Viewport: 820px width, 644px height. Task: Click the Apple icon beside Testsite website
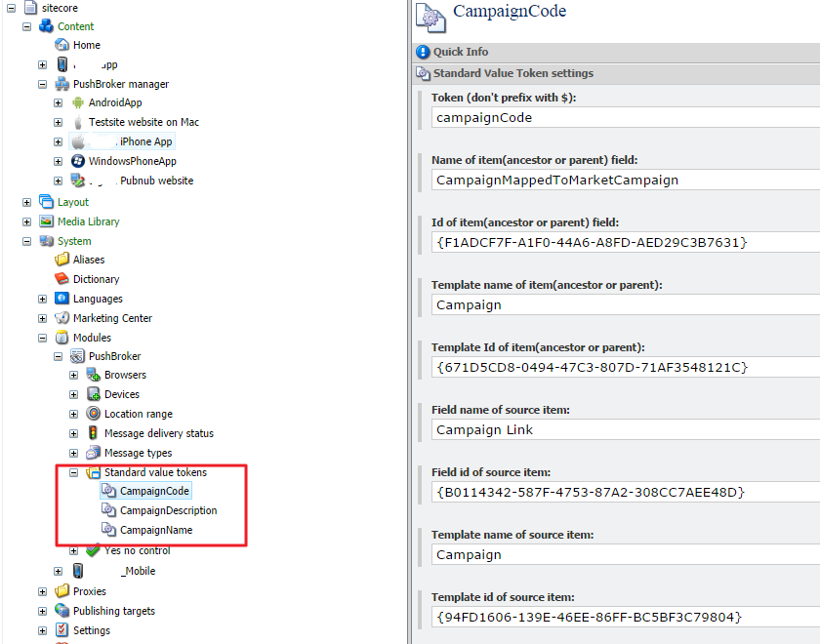78,122
